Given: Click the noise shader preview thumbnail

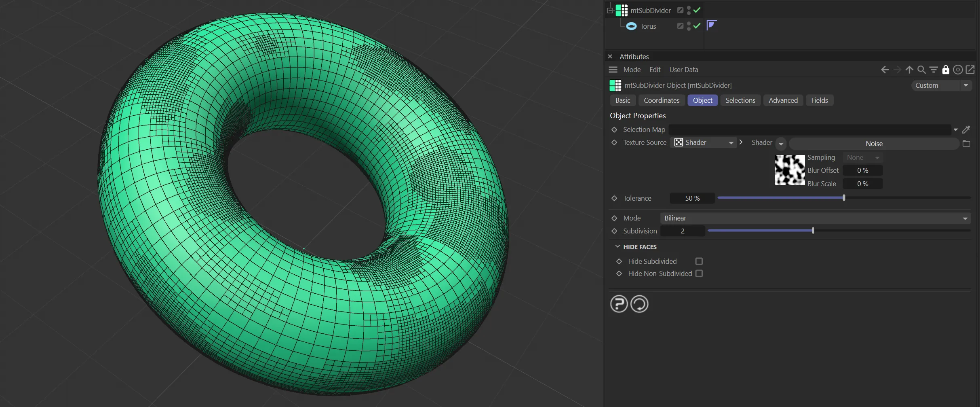Looking at the screenshot, I should point(789,170).
